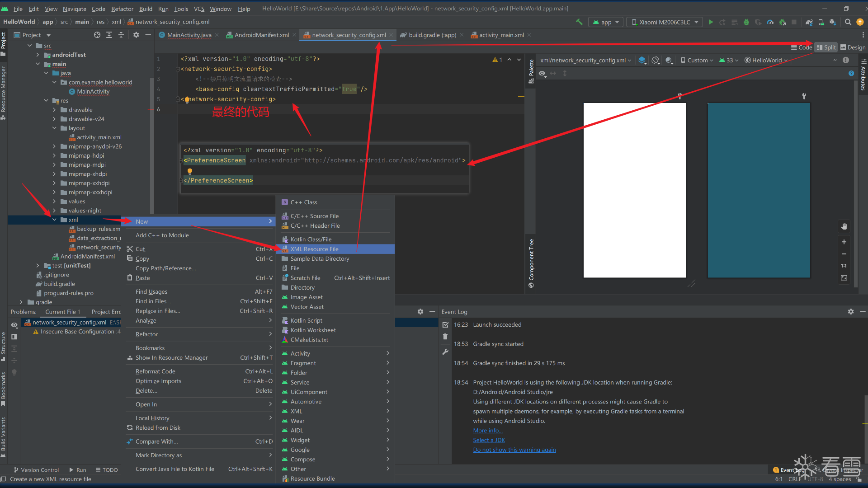Click the white design preview surface

coord(634,190)
